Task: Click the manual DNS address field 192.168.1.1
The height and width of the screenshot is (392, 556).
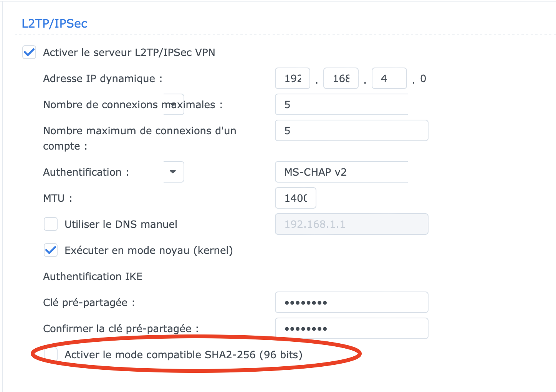Action: click(351, 224)
